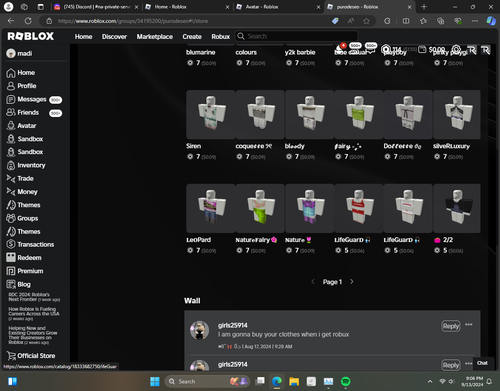Open the Siren clothing thumbnail
Screen dimensions: 500x391
[211, 114]
